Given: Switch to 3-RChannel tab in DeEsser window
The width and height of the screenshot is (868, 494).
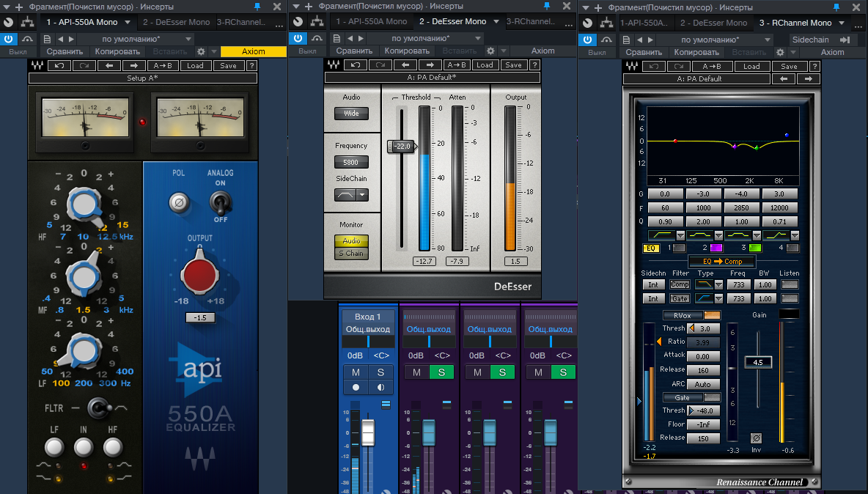Looking at the screenshot, I should (x=530, y=21).
